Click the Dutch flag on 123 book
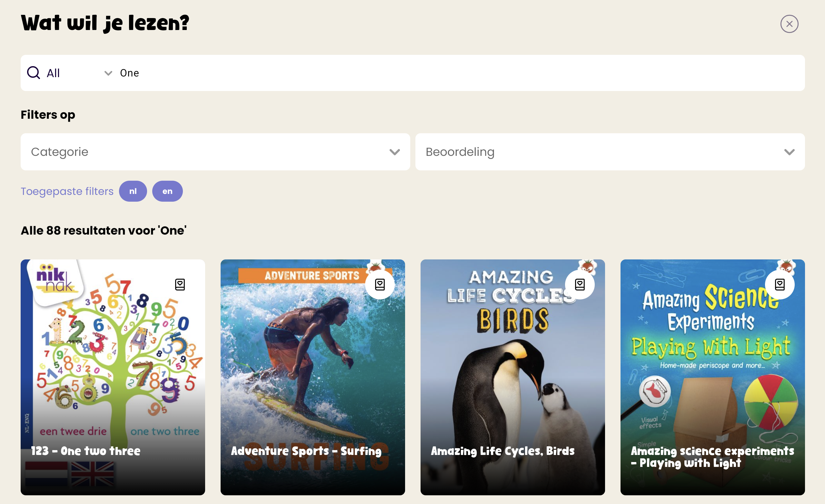This screenshot has height=504, width=825. point(46,474)
